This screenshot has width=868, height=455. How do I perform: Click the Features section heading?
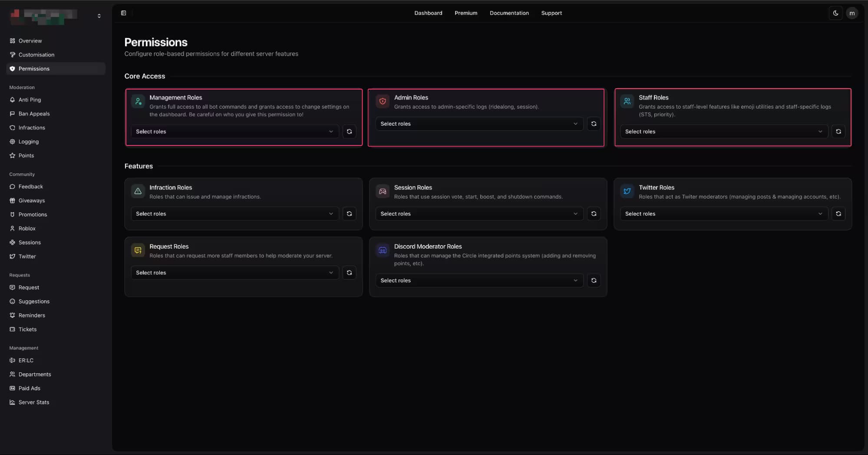pos(139,166)
